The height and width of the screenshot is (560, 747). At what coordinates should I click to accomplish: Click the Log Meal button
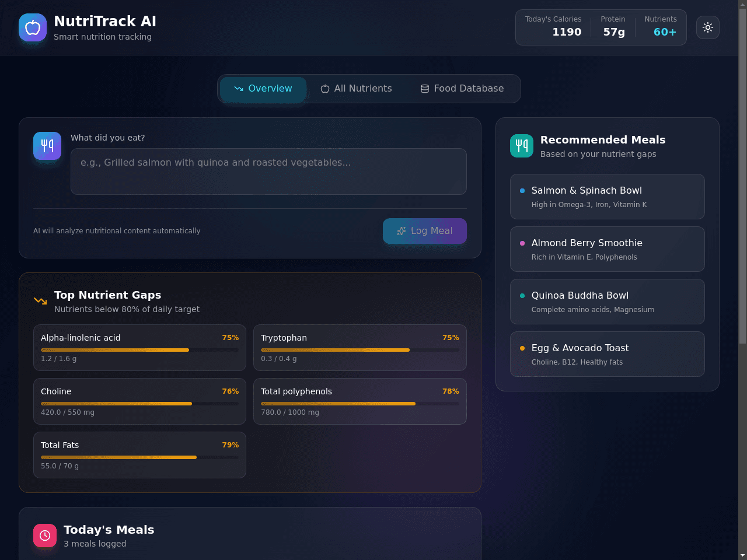[x=425, y=231]
